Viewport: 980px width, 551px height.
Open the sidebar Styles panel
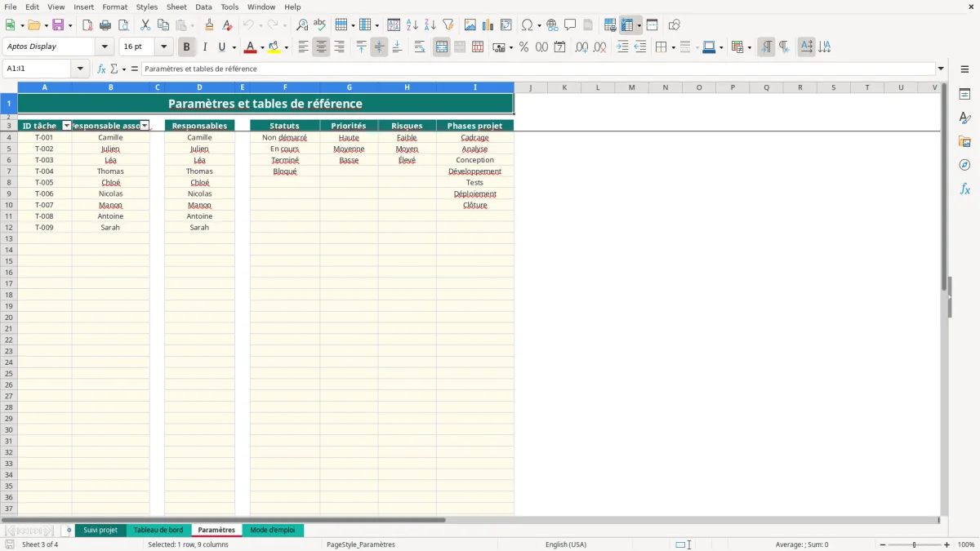click(964, 118)
